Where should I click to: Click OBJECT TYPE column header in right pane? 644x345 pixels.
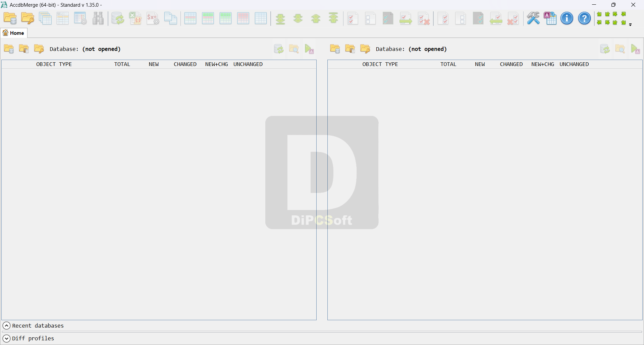click(380, 64)
